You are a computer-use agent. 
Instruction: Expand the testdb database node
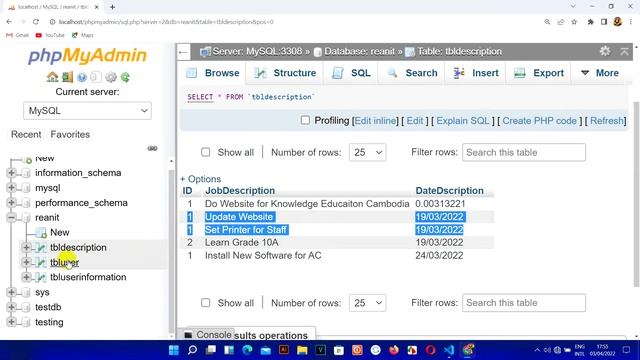(x=11, y=307)
